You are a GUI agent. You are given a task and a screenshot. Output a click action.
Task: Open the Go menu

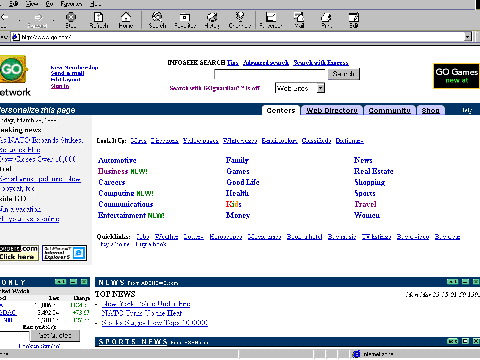pyautogui.click(x=49, y=4)
